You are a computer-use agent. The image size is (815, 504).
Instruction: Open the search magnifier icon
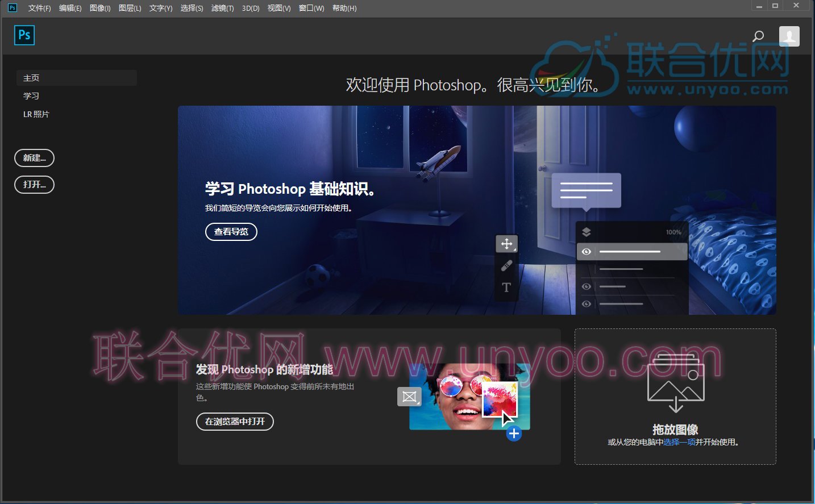pyautogui.click(x=758, y=36)
